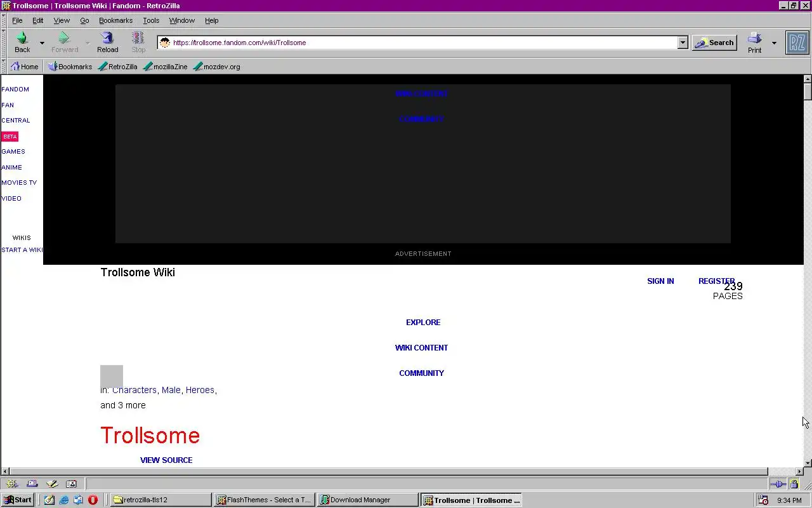Screen dimensions: 812x508
Task: Click the horizontal scrollbar right arrow
Action: click(x=799, y=472)
